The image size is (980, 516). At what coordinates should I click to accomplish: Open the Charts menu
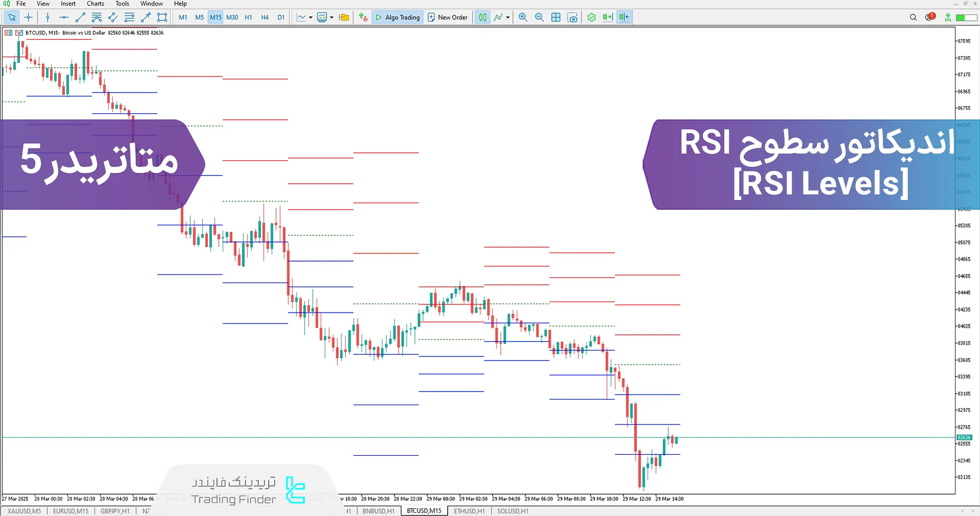(x=95, y=4)
